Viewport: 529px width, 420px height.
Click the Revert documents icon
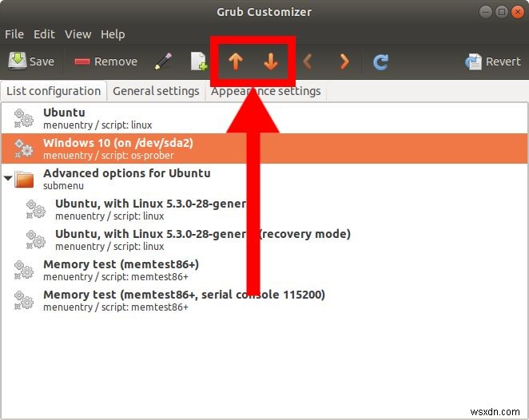473,61
